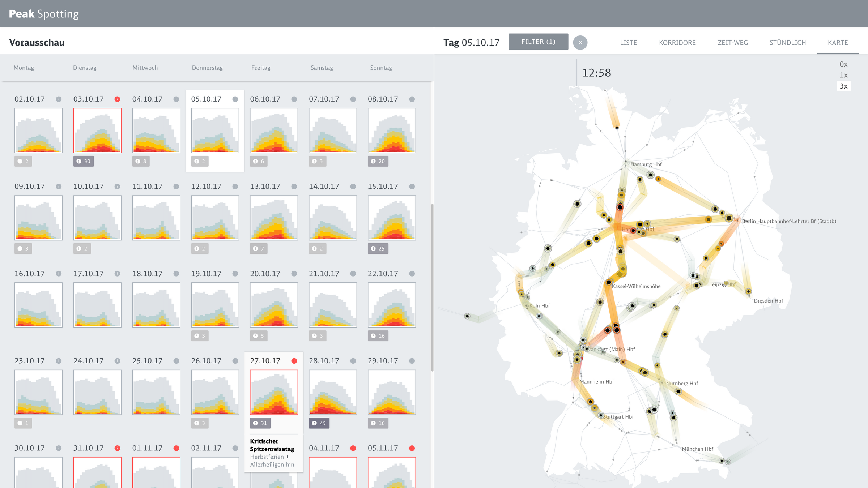Clear the filter with the round X button

point(580,43)
